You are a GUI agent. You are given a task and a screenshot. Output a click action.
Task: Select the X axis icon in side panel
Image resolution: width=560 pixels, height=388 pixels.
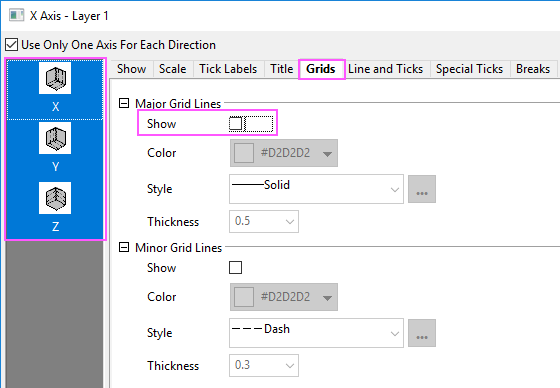[55, 78]
